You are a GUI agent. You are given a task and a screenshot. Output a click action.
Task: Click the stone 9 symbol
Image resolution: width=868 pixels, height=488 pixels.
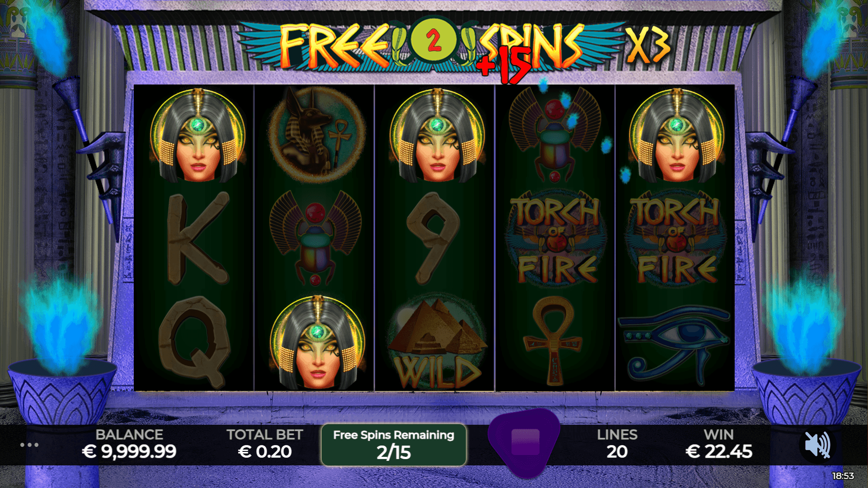tap(433, 237)
